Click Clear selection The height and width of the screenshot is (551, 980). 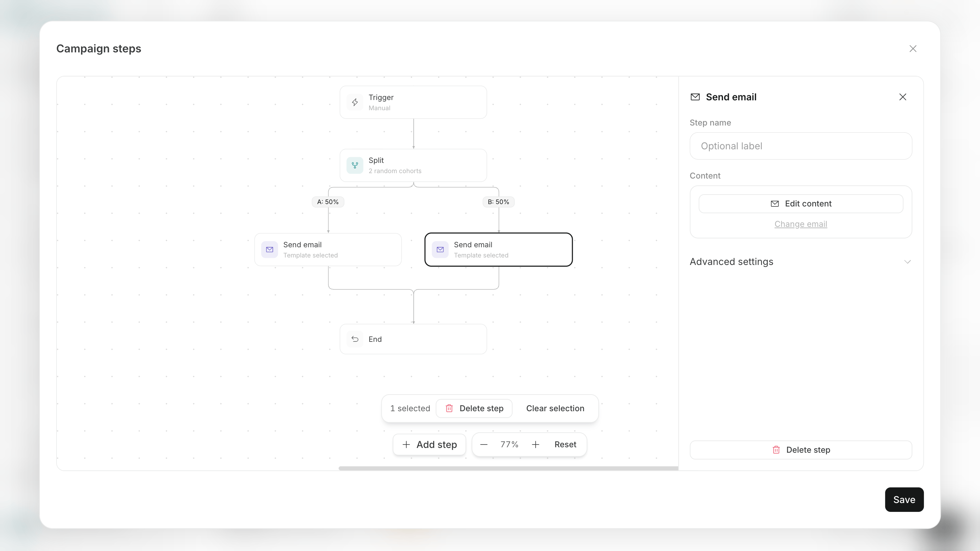point(555,408)
